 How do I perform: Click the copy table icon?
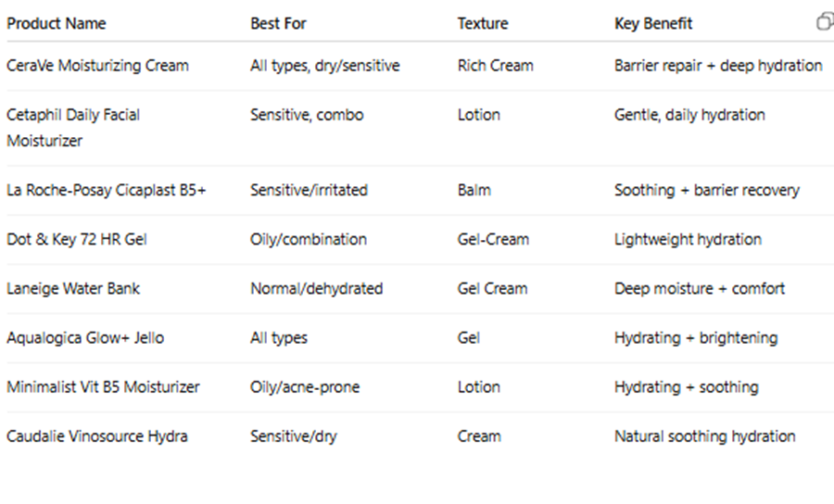coord(825,22)
